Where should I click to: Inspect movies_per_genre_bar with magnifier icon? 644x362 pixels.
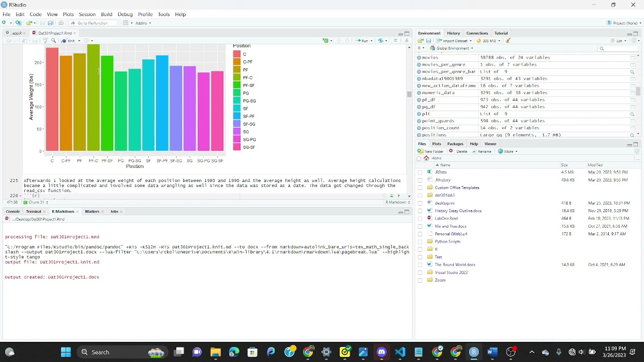coord(632,72)
